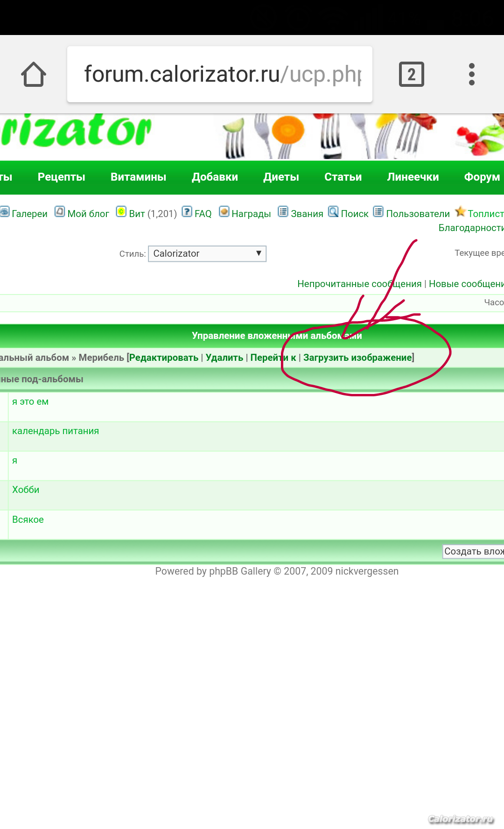The height and width of the screenshot is (829, 504).
Task: Click the Награды medal icon
Action: pos(224,212)
